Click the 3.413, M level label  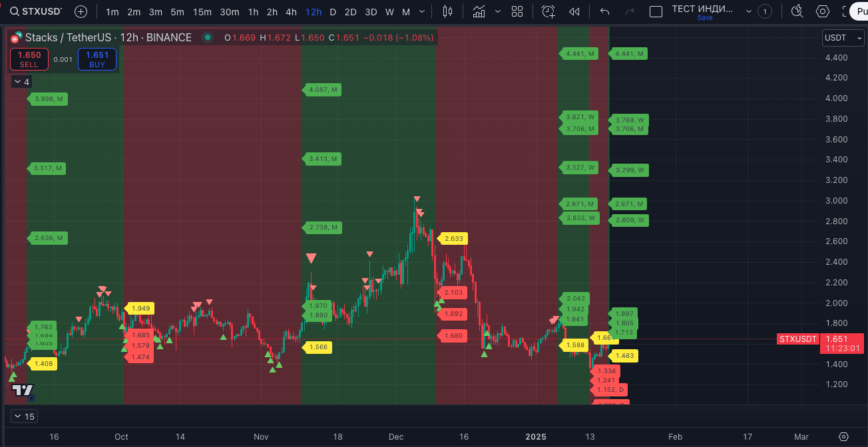pyautogui.click(x=322, y=159)
